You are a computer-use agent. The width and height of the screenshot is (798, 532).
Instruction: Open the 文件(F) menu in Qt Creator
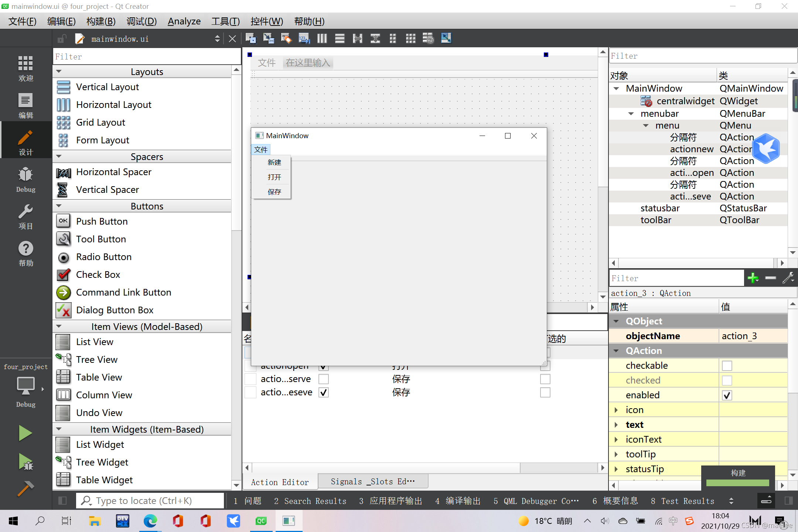[x=23, y=21]
